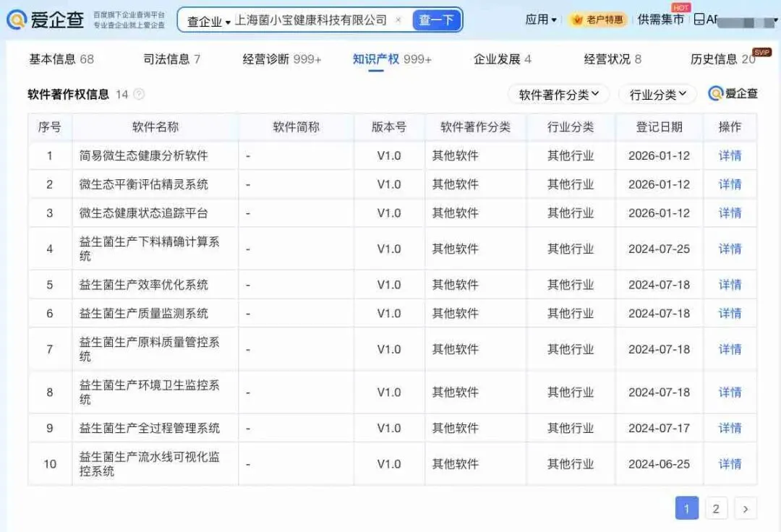Open help tooltip beside 软件著作权信息
781x532 pixels.
click(139, 94)
